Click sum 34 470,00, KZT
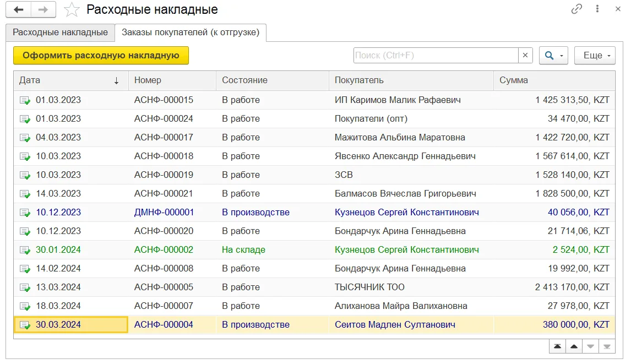This screenshot has width=631, height=364. (578, 119)
